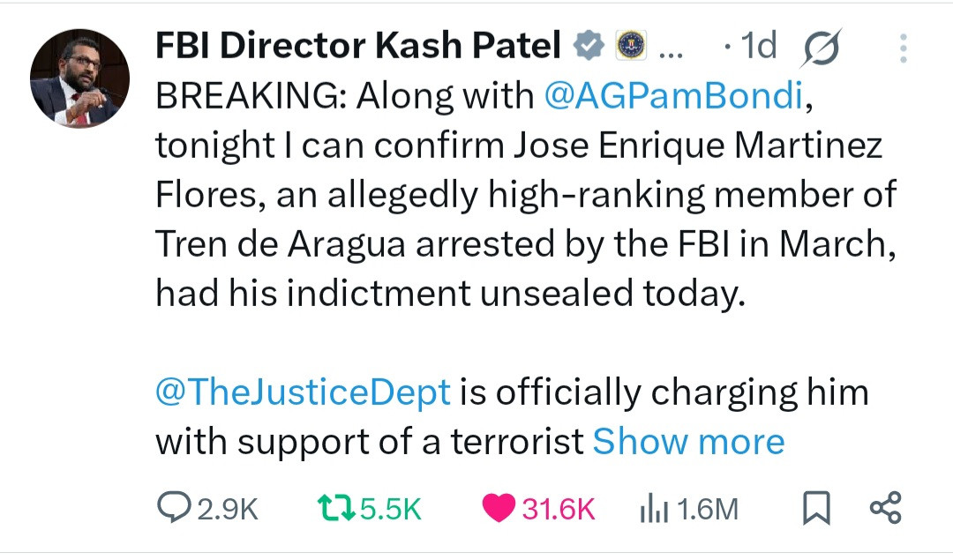Click the truncated handle ellipsis after name

pyautogui.click(x=672, y=49)
